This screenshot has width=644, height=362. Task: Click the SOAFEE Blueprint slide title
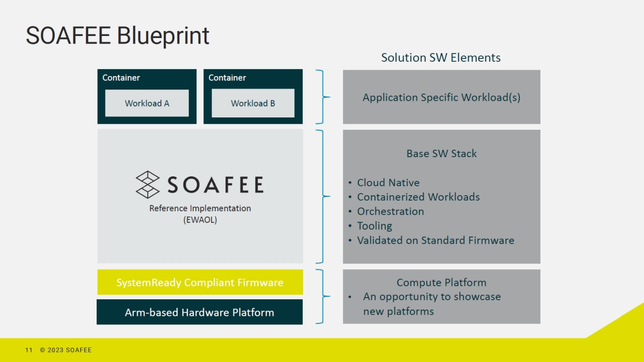click(118, 36)
